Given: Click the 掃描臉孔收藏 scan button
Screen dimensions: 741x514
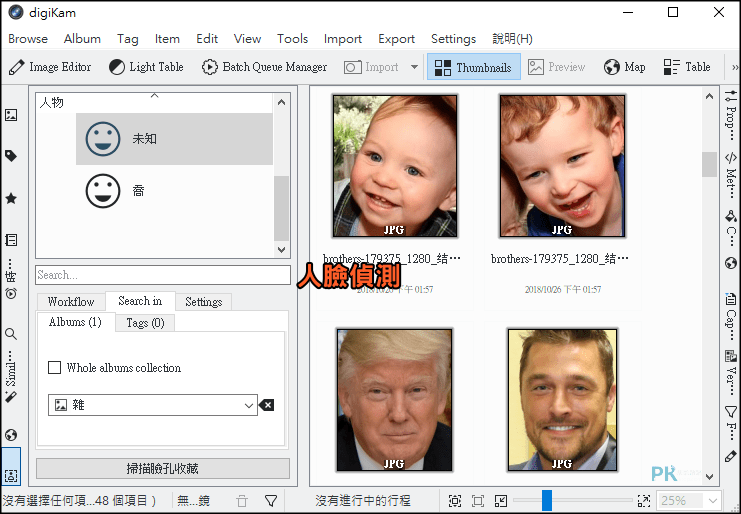Looking at the screenshot, I should point(163,469).
